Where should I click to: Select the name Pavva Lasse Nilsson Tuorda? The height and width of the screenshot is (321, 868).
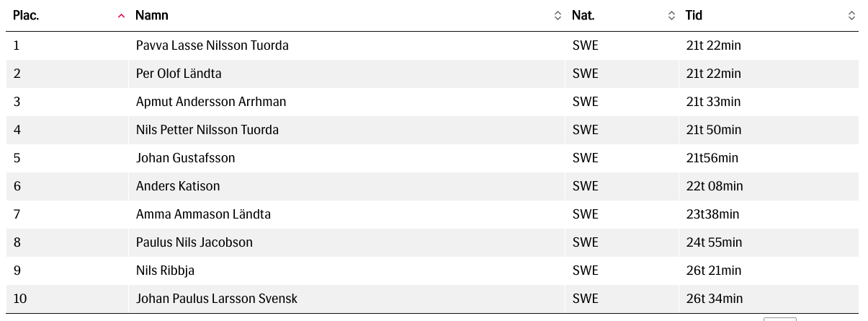click(212, 45)
